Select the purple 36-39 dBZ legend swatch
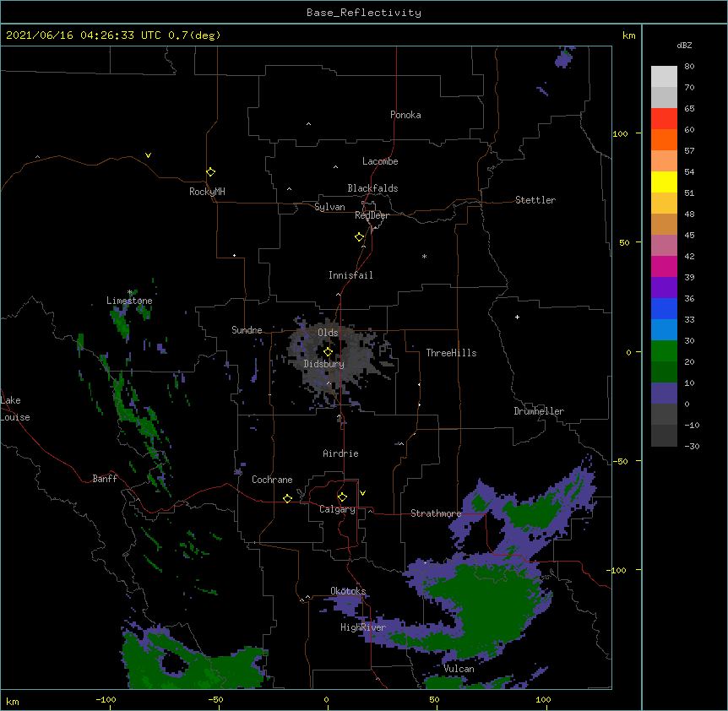 [x=664, y=288]
